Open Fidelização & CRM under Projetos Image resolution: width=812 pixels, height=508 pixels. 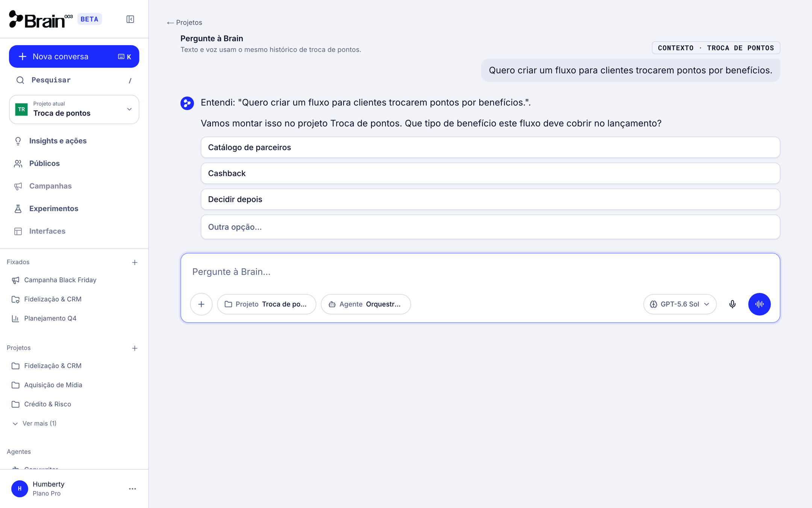(74, 366)
